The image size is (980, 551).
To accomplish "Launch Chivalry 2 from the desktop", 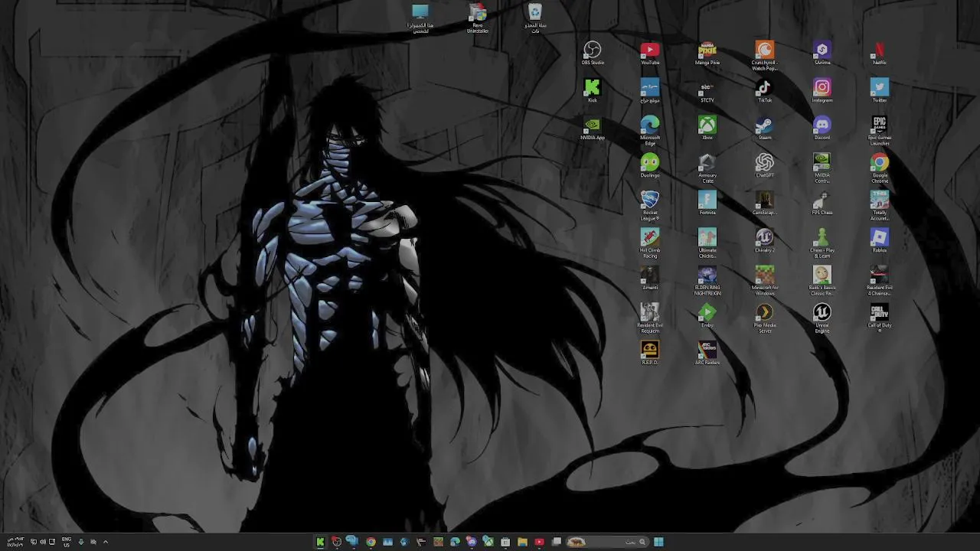I will click(x=765, y=240).
